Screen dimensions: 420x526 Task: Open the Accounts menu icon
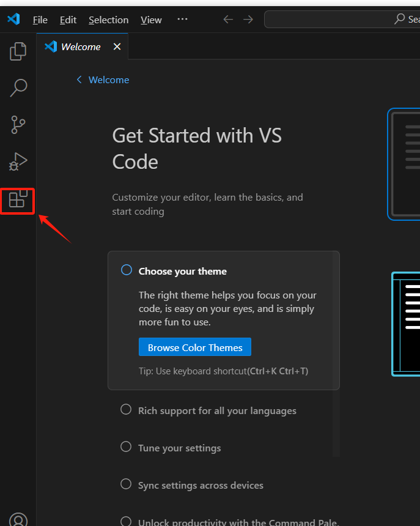[x=18, y=519]
